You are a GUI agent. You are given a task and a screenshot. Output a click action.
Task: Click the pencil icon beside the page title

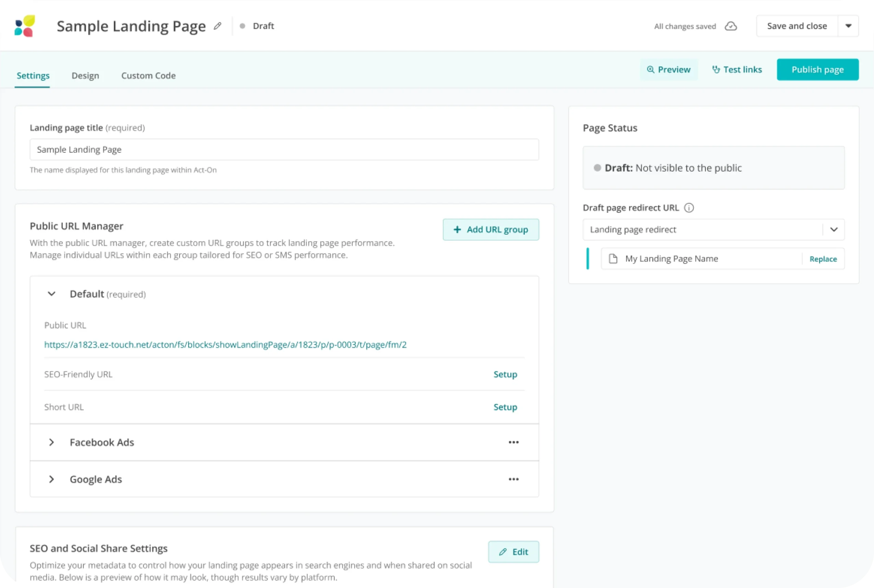pos(217,26)
